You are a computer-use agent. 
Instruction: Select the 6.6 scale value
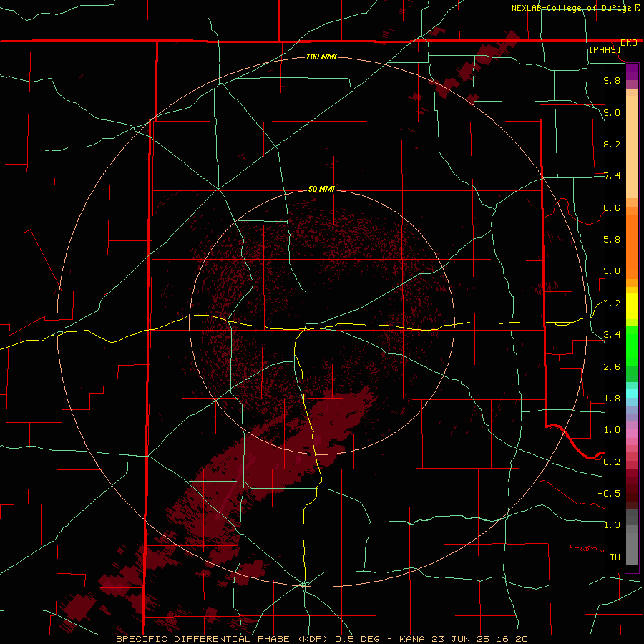pyautogui.click(x=612, y=208)
